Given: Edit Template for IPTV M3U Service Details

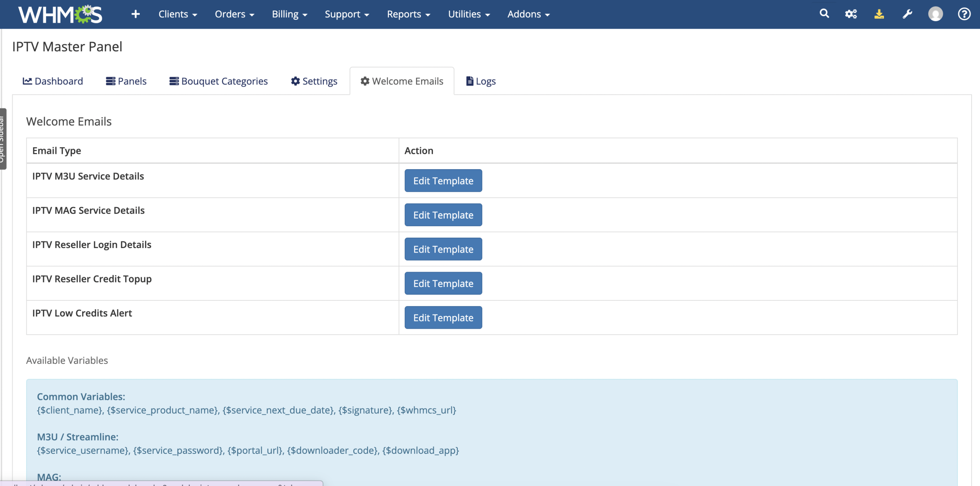Looking at the screenshot, I should (x=443, y=181).
